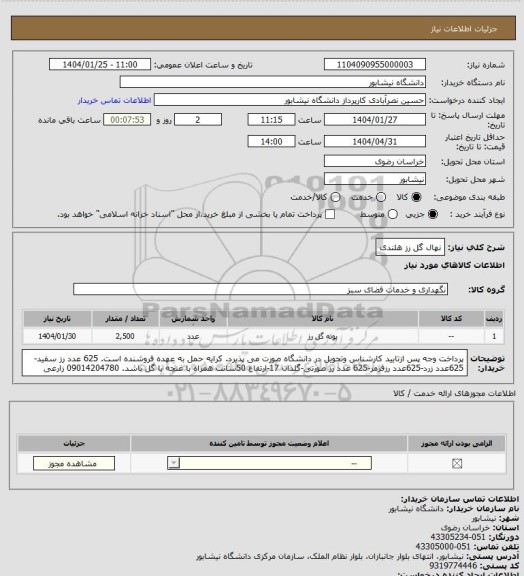The height and width of the screenshot is (576, 524).
Task: Click the response time field 11:15
Action: (272, 120)
